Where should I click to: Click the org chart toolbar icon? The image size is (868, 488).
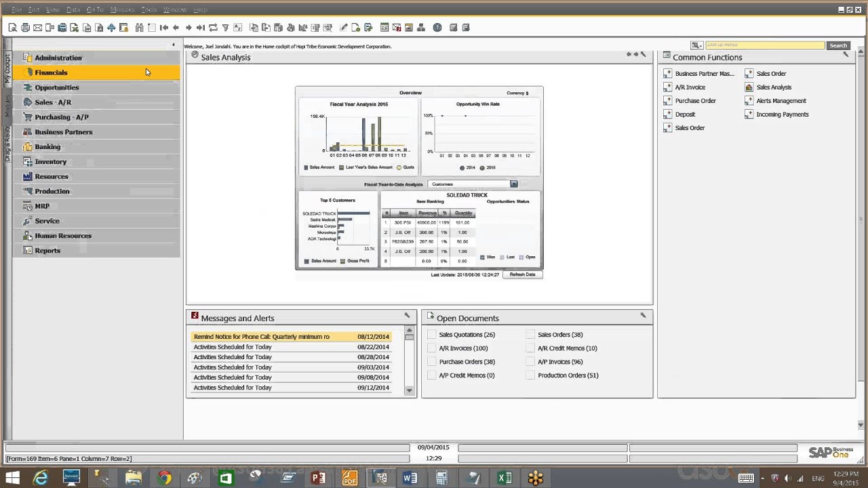coord(421,28)
